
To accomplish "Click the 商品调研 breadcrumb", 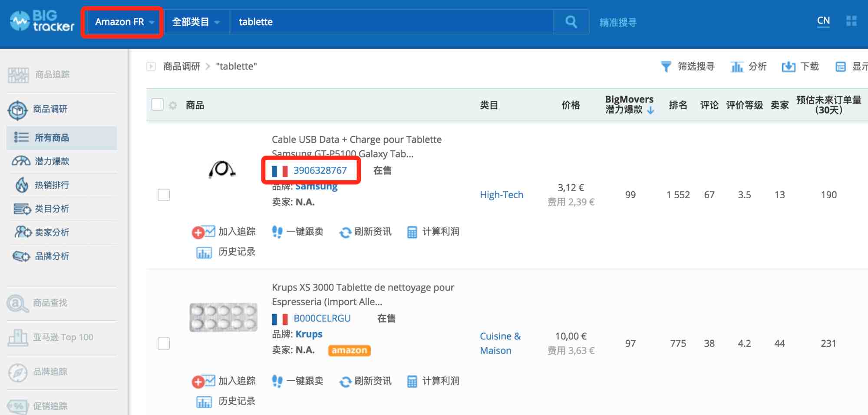I will pos(182,66).
